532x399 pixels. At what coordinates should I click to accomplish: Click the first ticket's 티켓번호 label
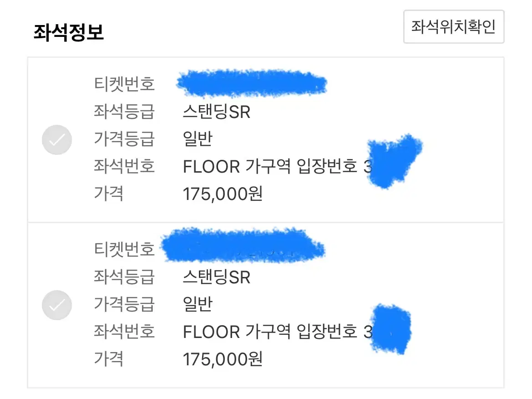[x=124, y=84]
